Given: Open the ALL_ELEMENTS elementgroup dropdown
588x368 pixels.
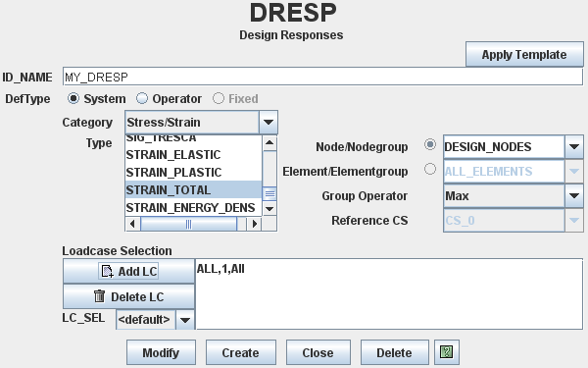Looking at the screenshot, I should click(x=574, y=171).
